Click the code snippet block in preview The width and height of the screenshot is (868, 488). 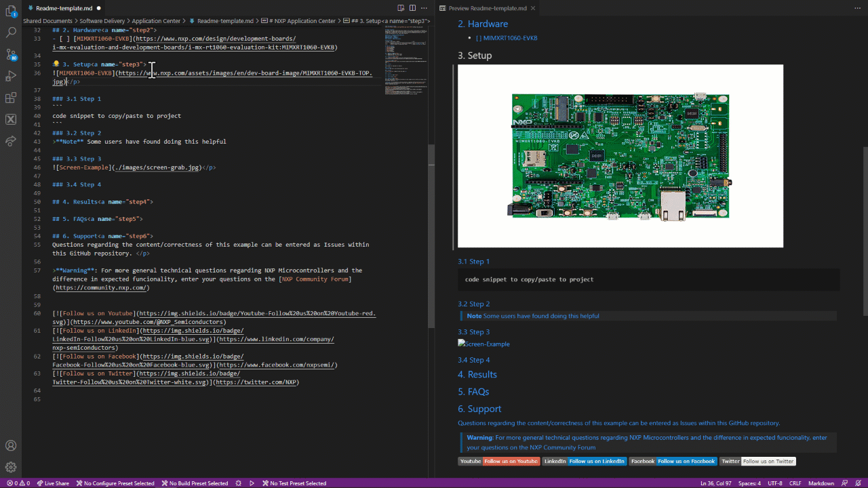coord(648,279)
